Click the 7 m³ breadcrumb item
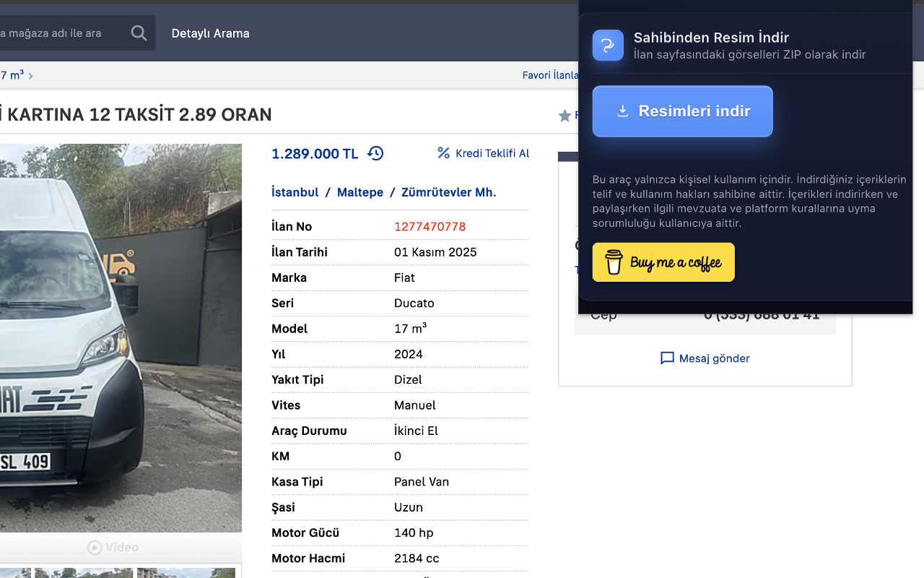The height and width of the screenshot is (578, 924). [x=12, y=75]
